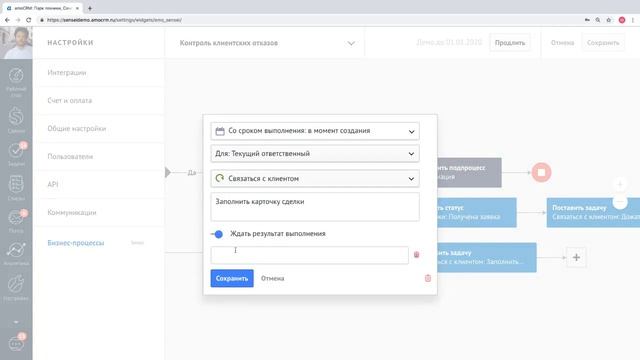Open the mail icon in sidebar

point(16,218)
